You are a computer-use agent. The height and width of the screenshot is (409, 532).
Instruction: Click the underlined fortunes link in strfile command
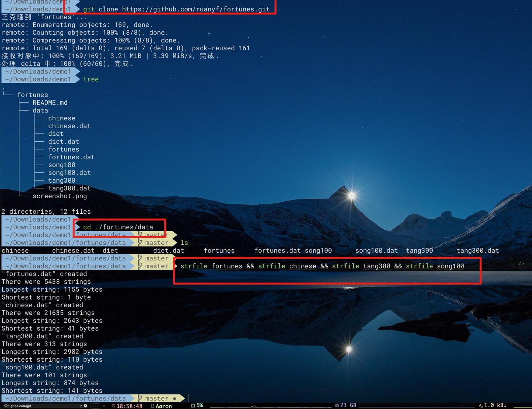[226, 266]
